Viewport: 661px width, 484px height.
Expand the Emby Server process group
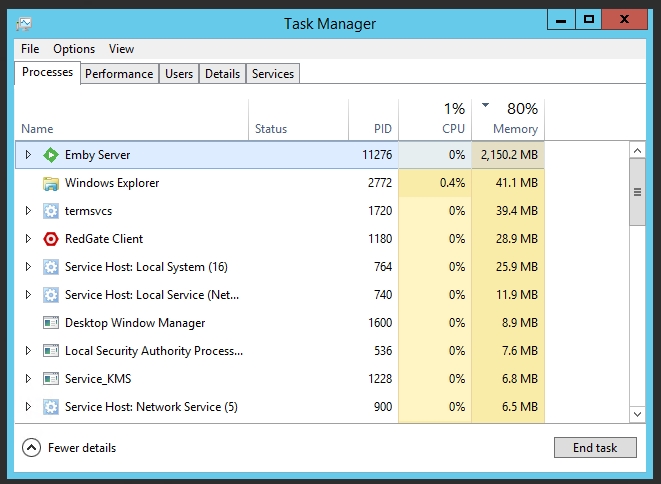(x=28, y=155)
